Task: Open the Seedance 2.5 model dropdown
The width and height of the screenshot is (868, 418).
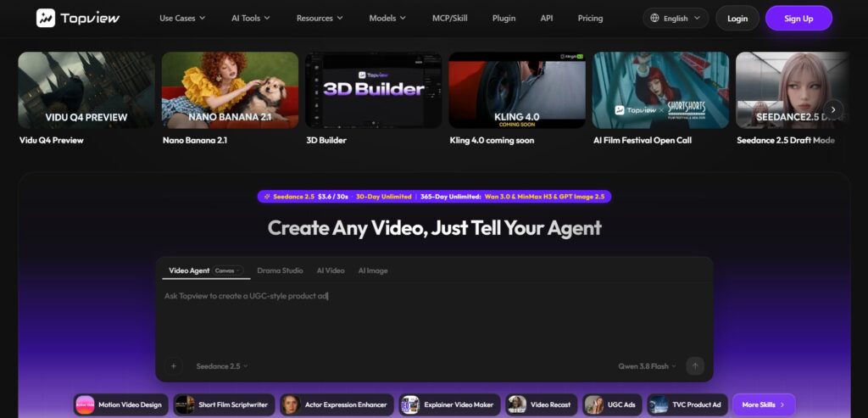Action: 222,366
